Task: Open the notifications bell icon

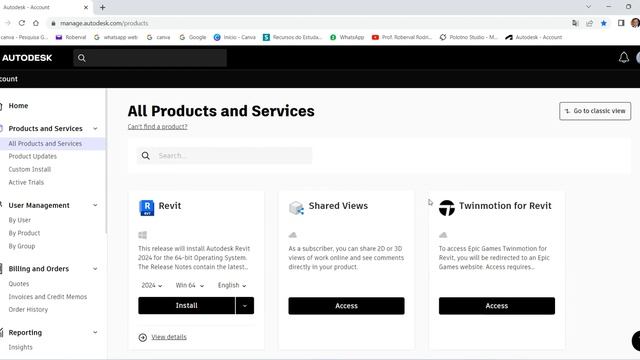Action: (x=624, y=58)
